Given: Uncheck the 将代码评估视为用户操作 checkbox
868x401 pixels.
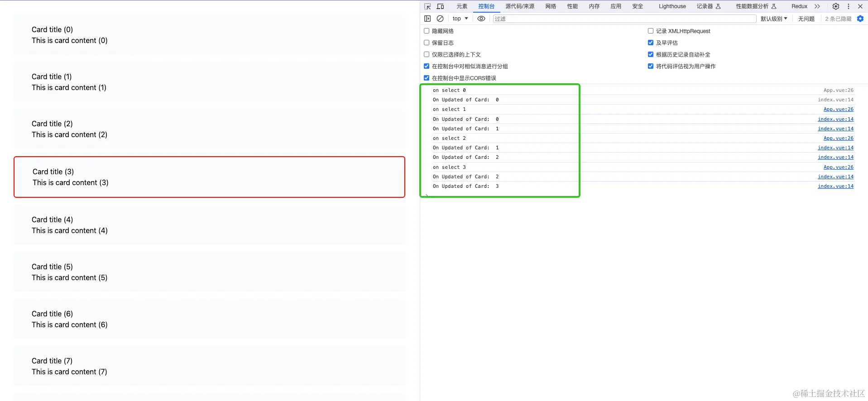Looking at the screenshot, I should coord(651,66).
